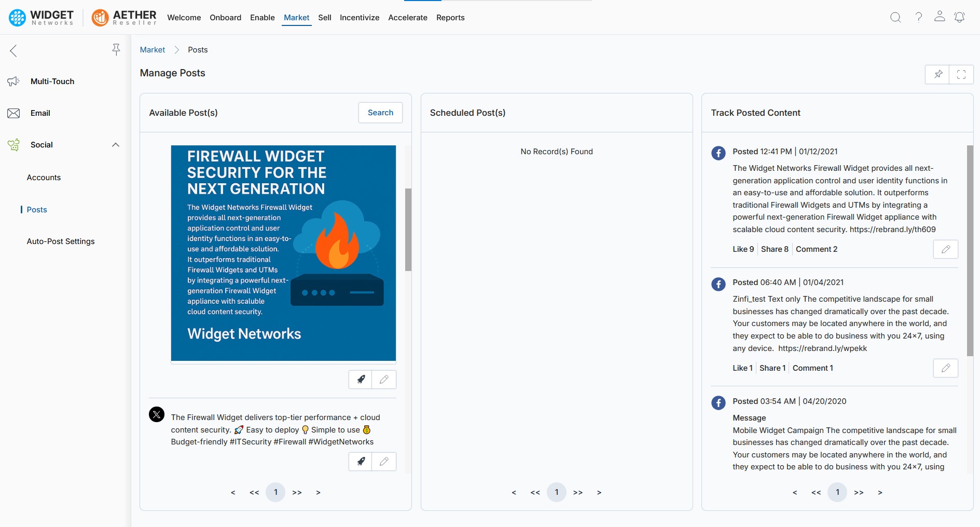
Task: Click 'Like 1' on the 01/04/2021 post
Action: [742, 368]
